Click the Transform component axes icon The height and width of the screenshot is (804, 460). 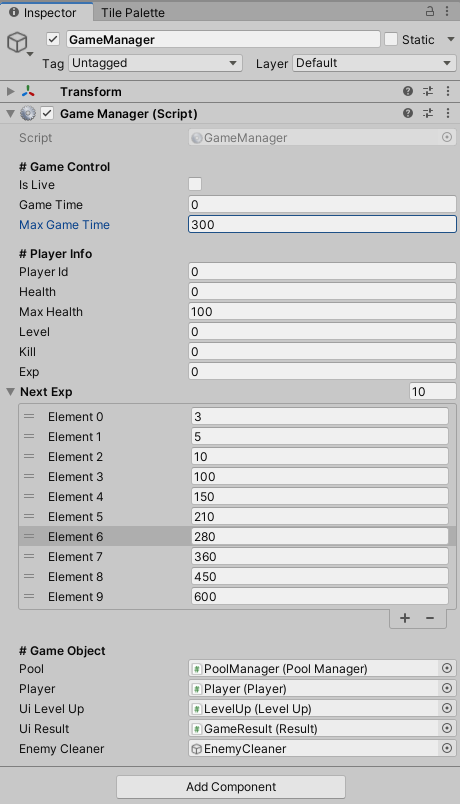pyautogui.click(x=28, y=91)
